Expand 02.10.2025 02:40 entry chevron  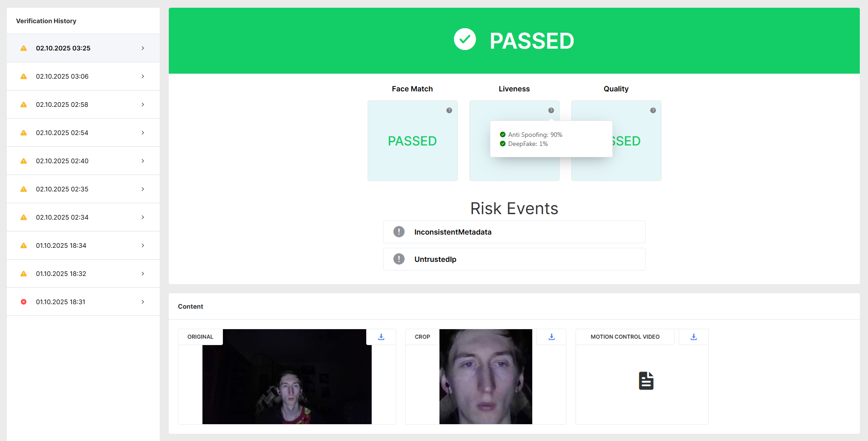[x=143, y=161]
